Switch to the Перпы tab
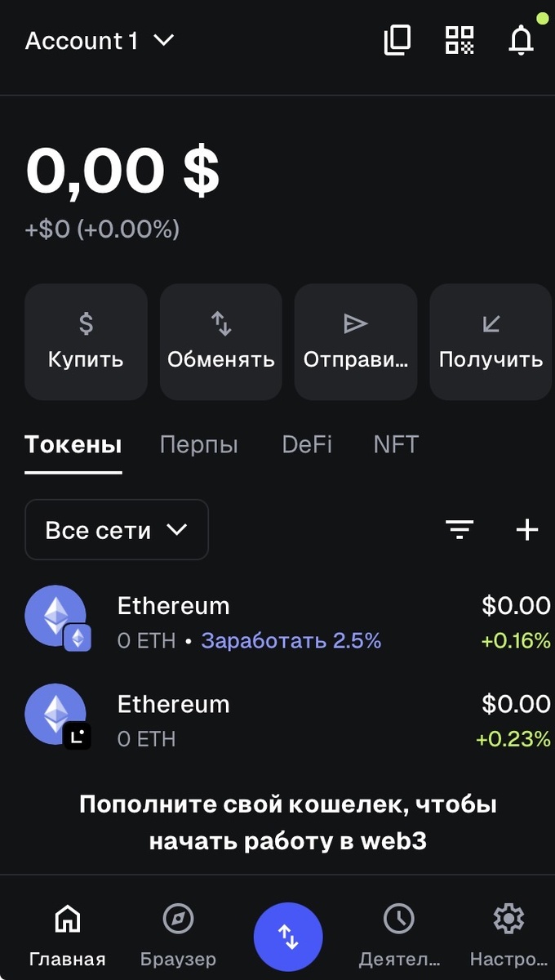Viewport: 555px width, 980px height. pyautogui.click(x=199, y=445)
